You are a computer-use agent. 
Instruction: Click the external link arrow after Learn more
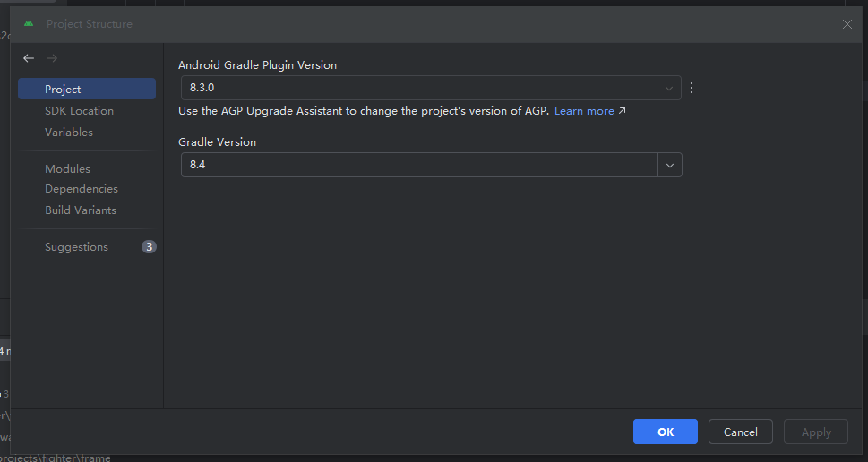click(x=623, y=111)
